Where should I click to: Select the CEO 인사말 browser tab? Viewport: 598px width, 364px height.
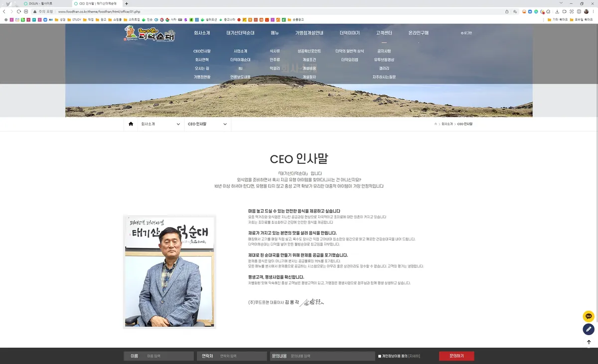pos(97,3)
